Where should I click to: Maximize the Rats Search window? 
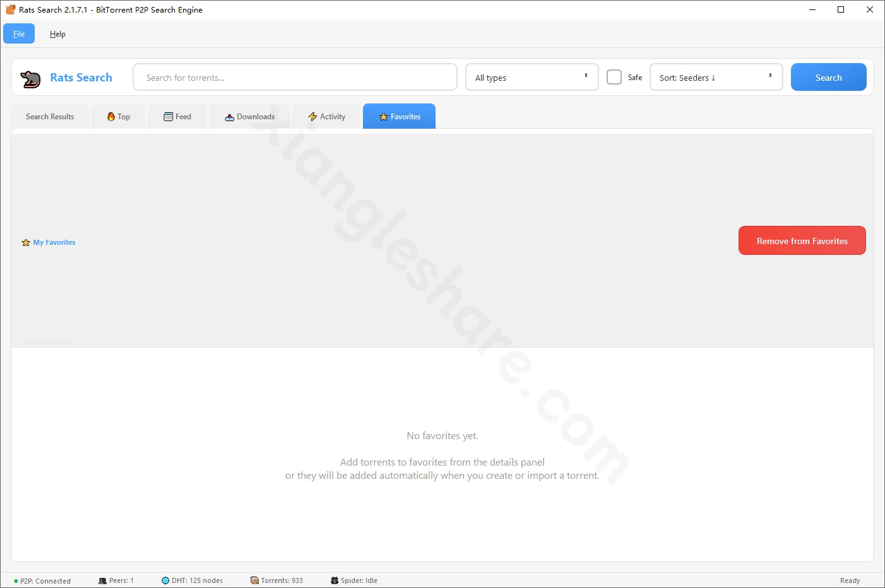click(x=841, y=9)
